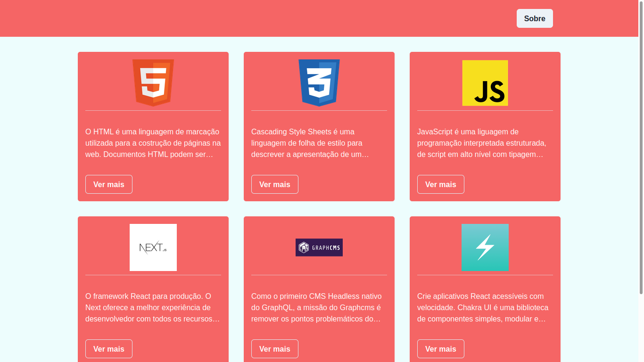Click Ver mais on the Cascading Style Sheets card
This screenshot has width=644, height=362.
coord(275,184)
